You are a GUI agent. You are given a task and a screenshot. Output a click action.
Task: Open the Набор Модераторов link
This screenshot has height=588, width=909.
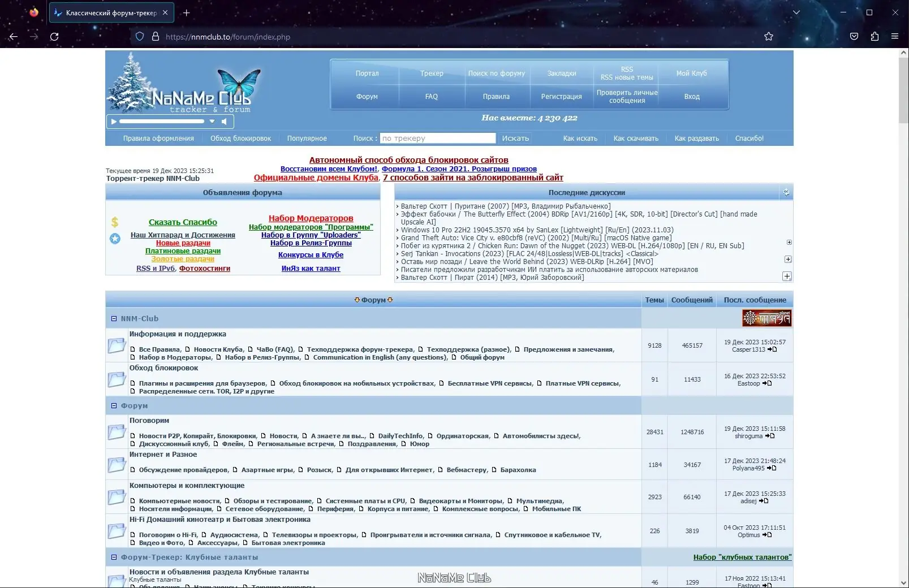click(x=311, y=218)
